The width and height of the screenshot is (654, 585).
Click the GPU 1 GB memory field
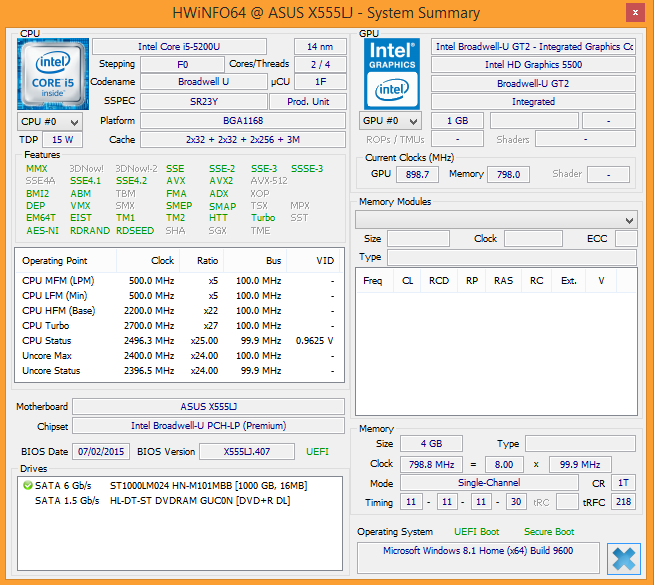click(x=458, y=121)
